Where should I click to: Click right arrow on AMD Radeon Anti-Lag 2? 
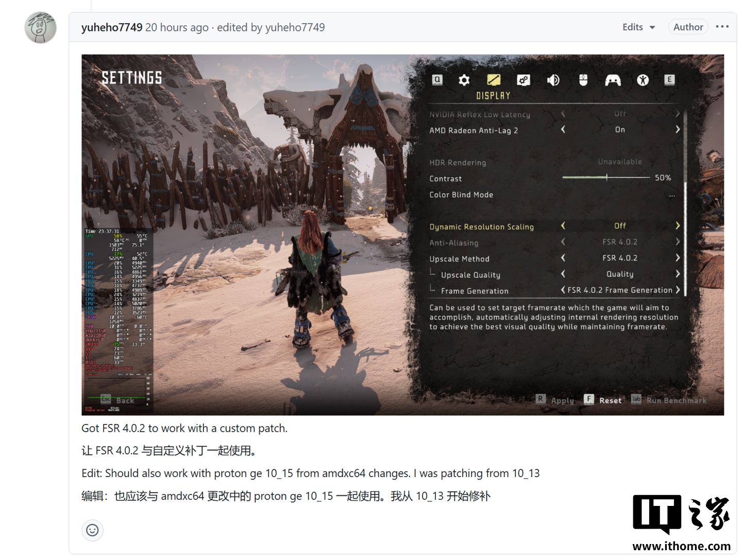point(678,130)
